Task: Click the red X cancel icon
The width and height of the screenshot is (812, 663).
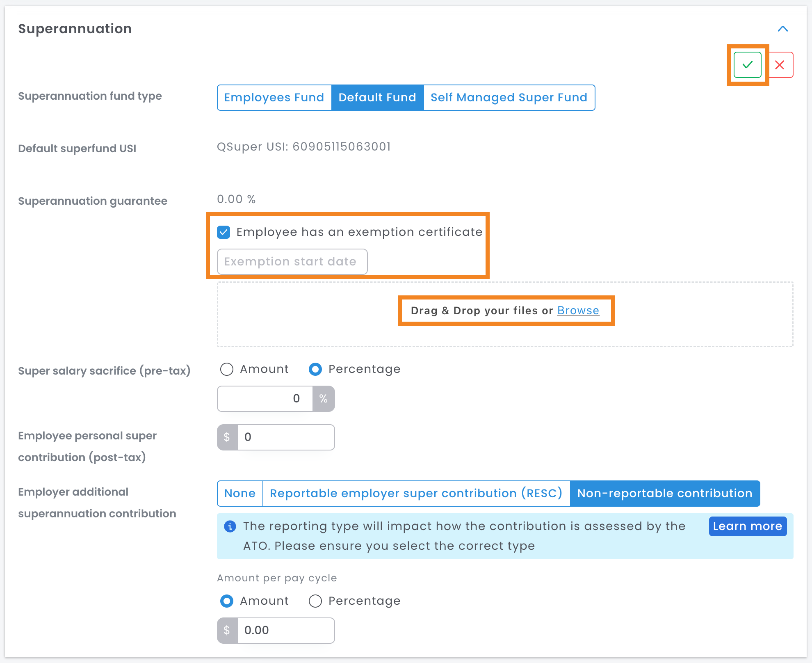Action: tap(780, 65)
